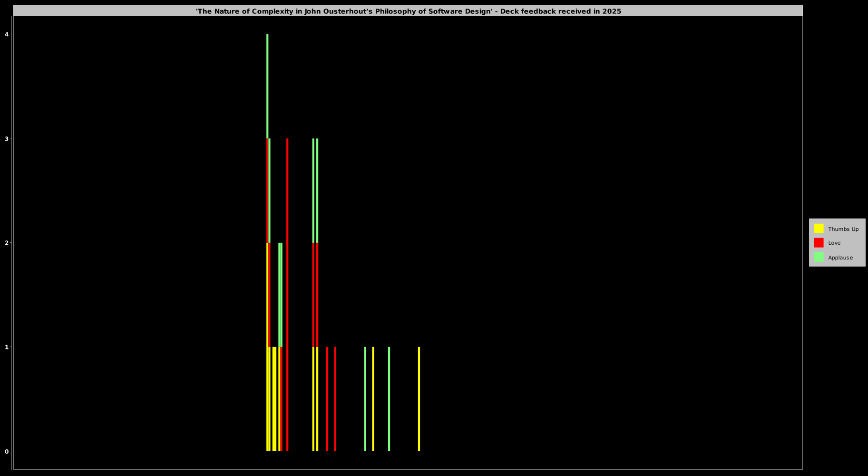The height and width of the screenshot is (476, 868).
Task: Click the y-axis tick label 4
Action: point(7,34)
